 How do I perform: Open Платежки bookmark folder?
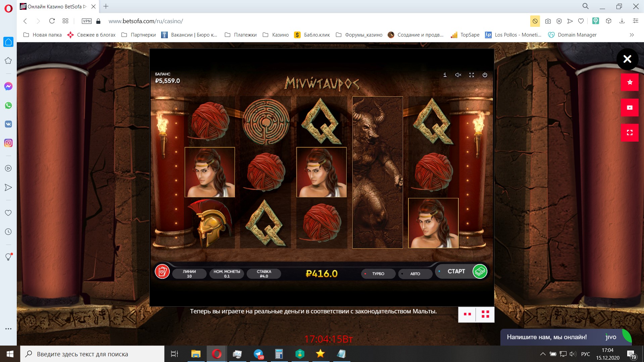pos(241,35)
